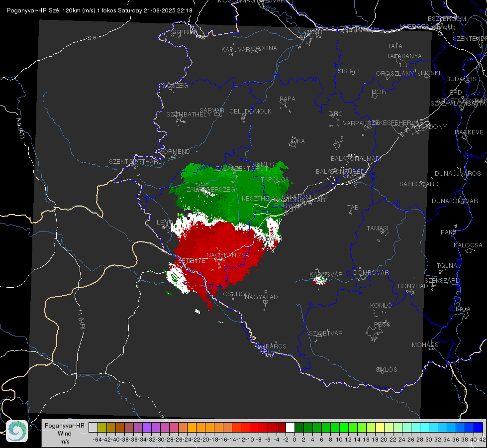Select the KISBÉR label
This screenshot has height=448, width=487.
(349, 71)
